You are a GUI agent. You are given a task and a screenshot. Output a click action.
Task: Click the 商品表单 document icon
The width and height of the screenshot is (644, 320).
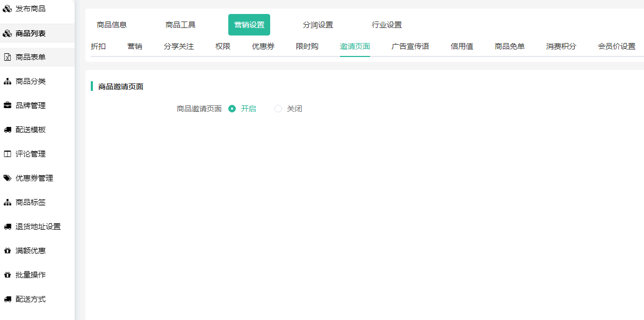[8, 57]
